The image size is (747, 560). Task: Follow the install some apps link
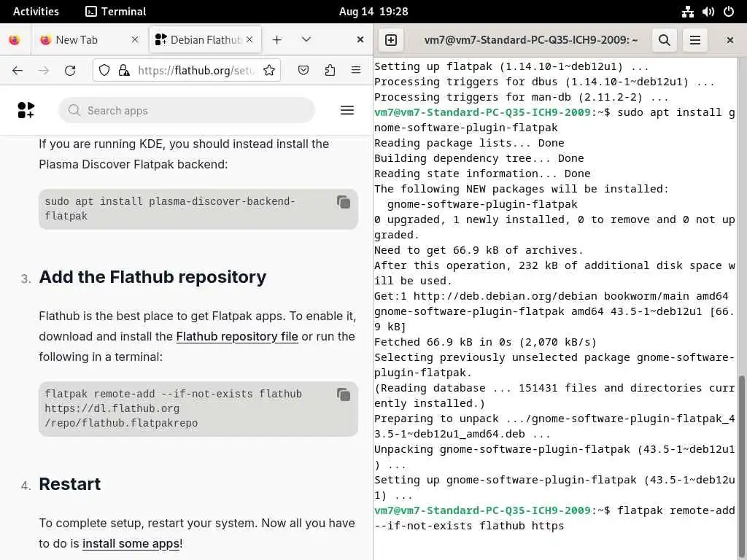point(131,543)
